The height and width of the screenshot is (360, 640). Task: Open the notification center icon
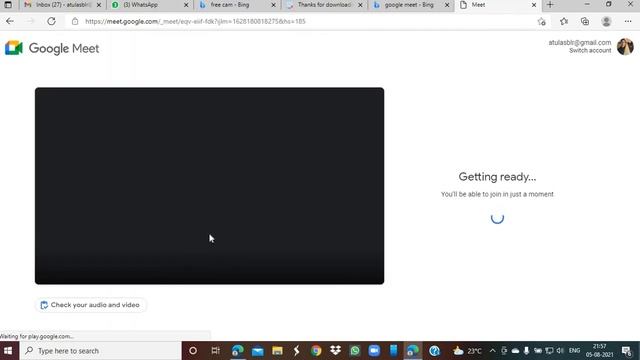627,351
